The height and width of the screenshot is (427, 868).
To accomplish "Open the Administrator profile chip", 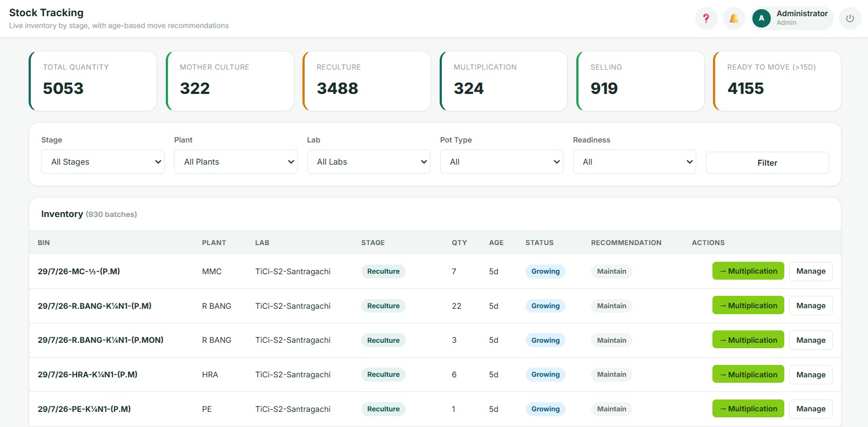I will [x=792, y=18].
